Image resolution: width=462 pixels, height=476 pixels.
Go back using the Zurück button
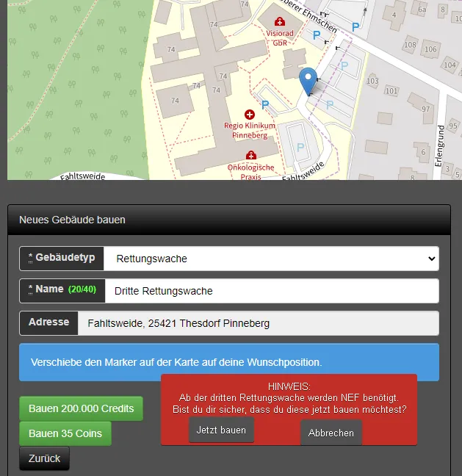click(44, 458)
